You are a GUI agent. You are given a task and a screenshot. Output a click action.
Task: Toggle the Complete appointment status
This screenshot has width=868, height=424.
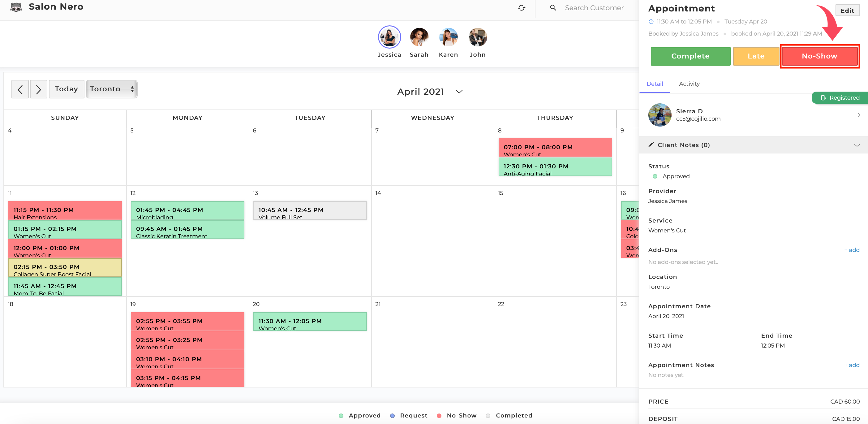(689, 56)
